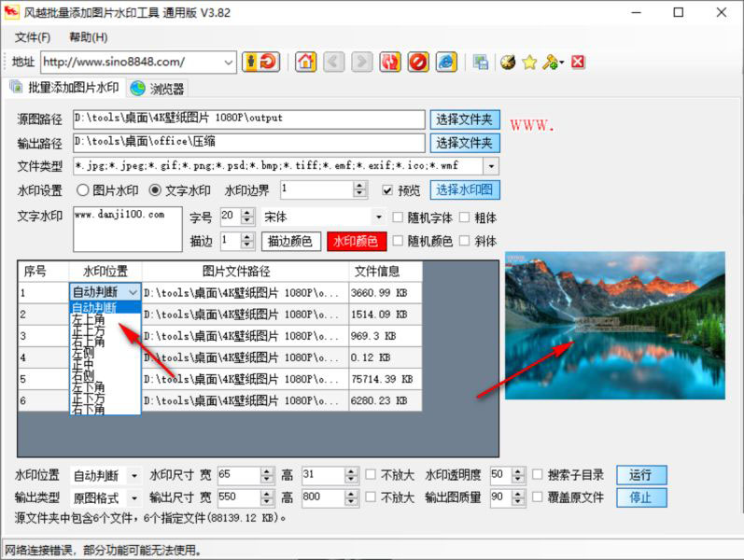Click the red Stop toolbar icon

418,63
